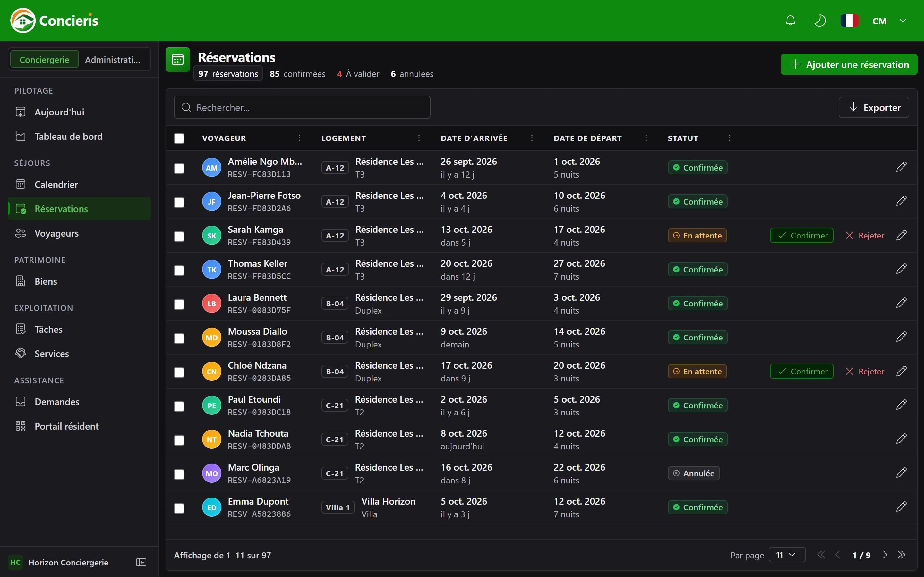Switch to Administration tab

113,60
